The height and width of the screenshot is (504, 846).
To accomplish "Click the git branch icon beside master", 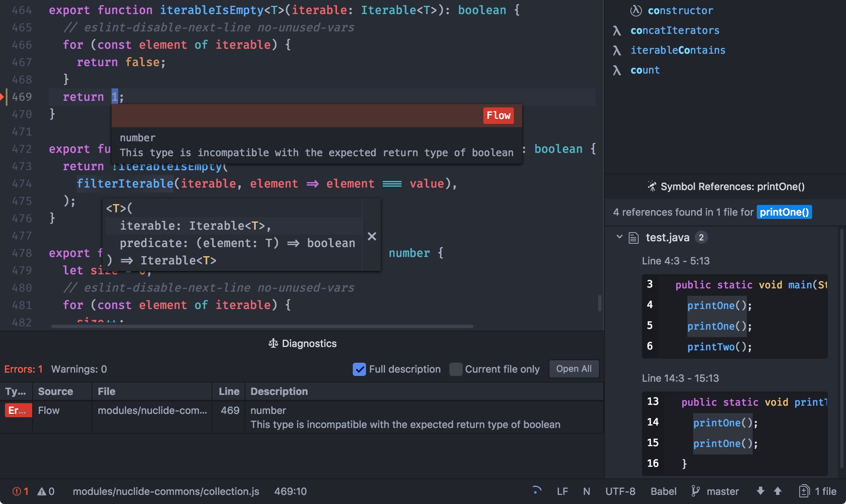I will [696, 491].
